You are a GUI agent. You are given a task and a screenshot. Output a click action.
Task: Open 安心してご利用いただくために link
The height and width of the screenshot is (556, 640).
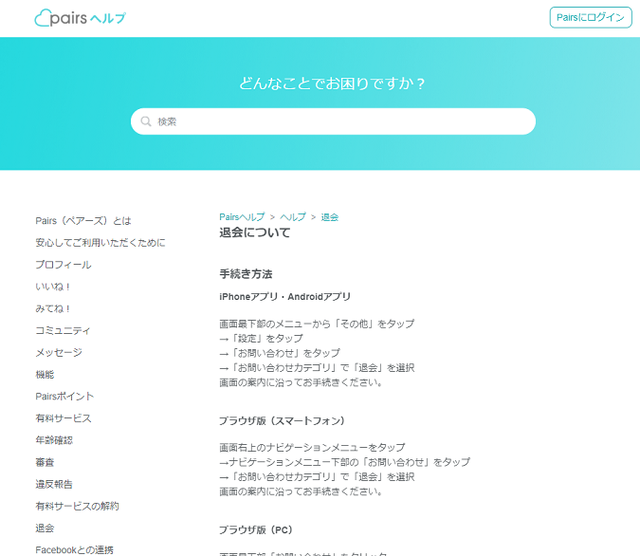point(100,243)
